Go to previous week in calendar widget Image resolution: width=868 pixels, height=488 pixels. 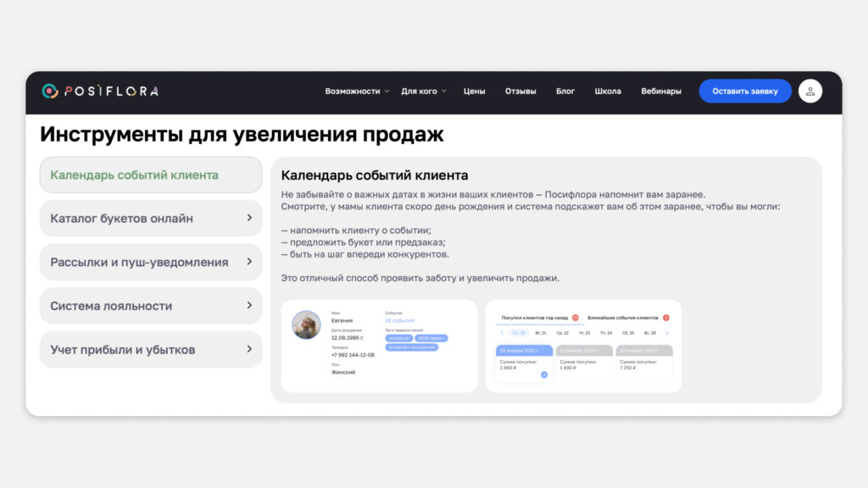502,333
